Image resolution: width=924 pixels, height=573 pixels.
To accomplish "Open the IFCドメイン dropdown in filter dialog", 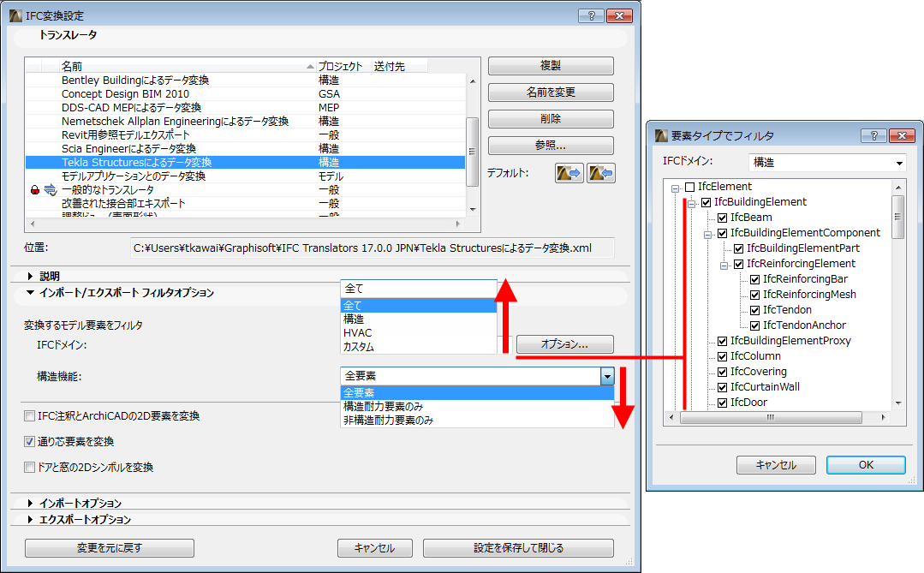I will pos(900,163).
